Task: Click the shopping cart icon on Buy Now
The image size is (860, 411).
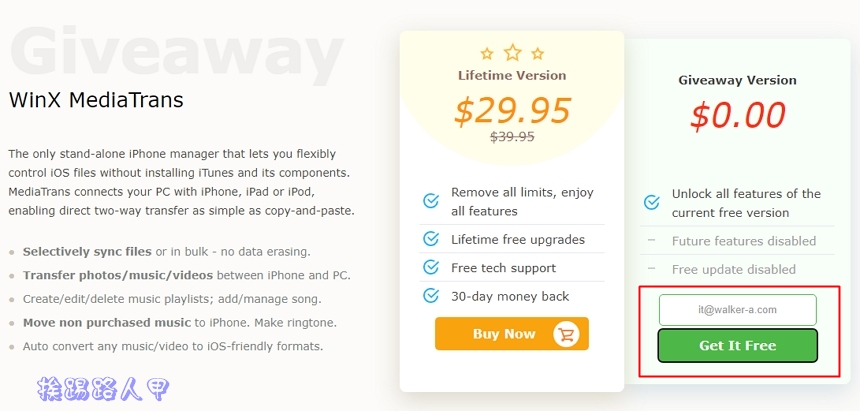Action: tap(566, 334)
